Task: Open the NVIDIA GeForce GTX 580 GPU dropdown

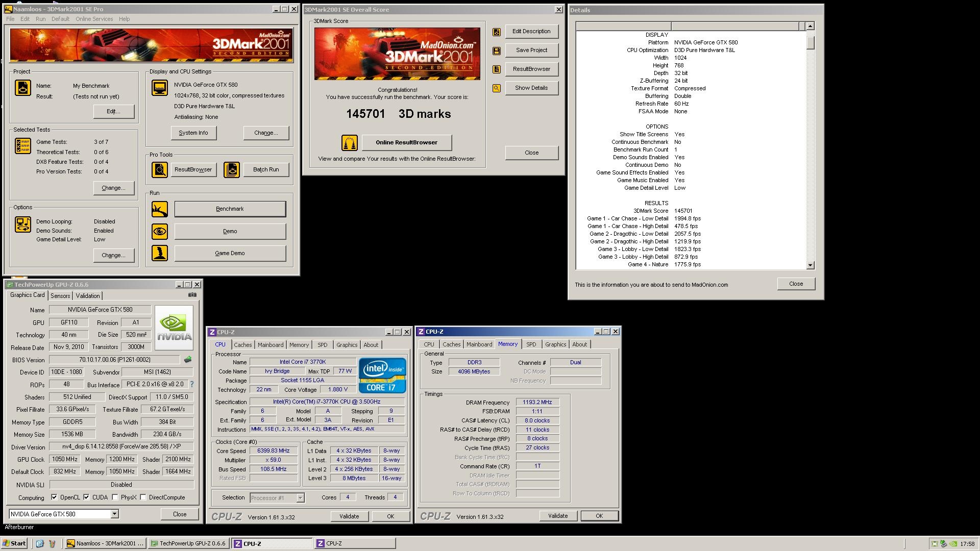Action: [x=115, y=514]
